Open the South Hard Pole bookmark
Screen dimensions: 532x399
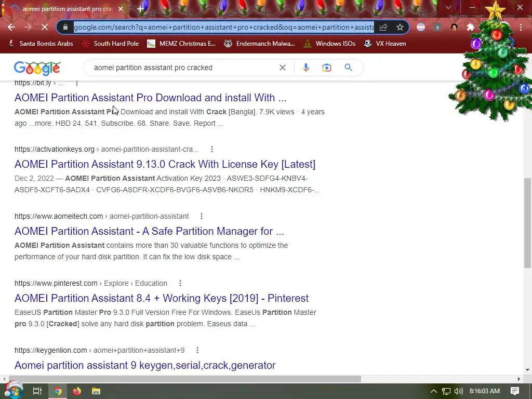click(x=111, y=44)
